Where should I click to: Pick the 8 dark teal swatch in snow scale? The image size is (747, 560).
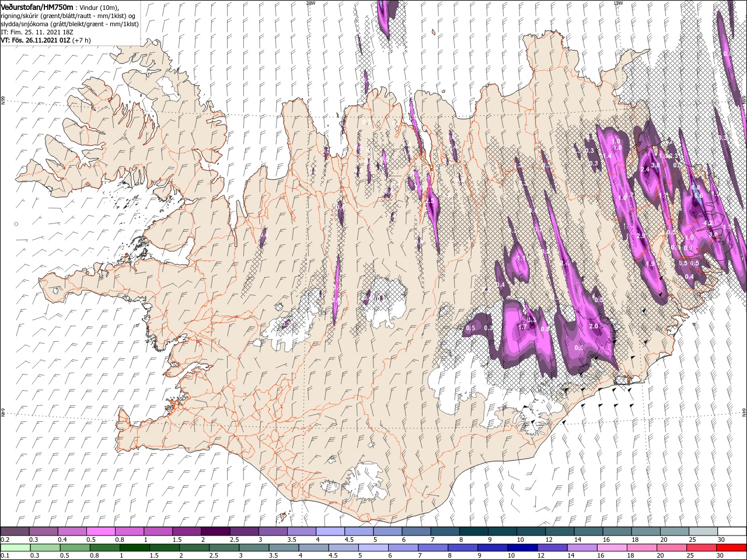click(x=473, y=531)
